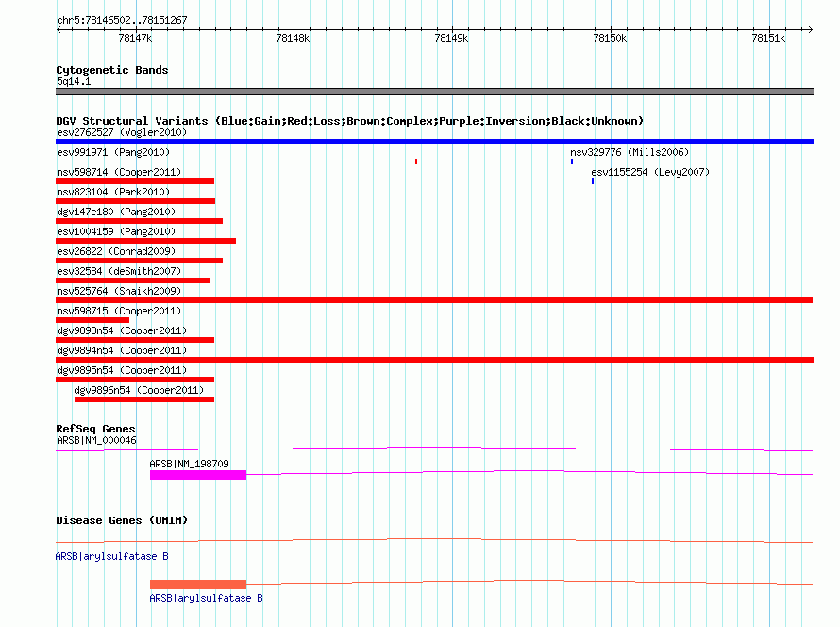840x627 pixels.
Task: Click the 78150k ruler position marker
Action: pos(610,38)
